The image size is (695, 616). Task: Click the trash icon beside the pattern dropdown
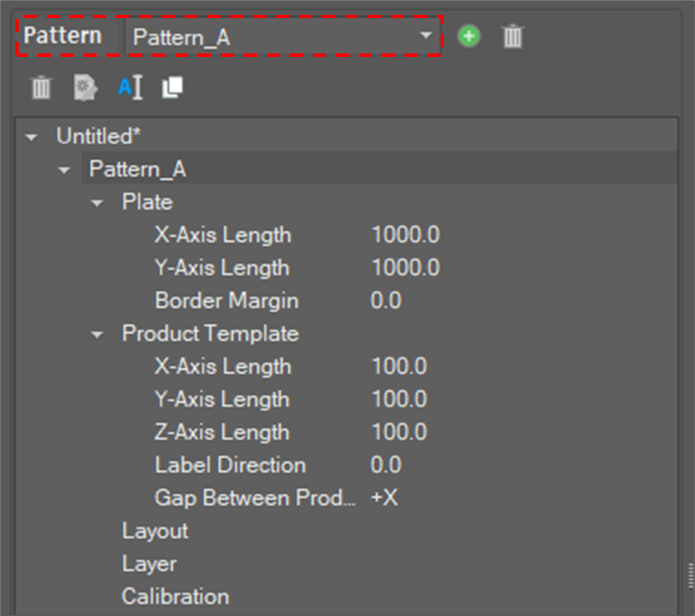pyautogui.click(x=512, y=37)
